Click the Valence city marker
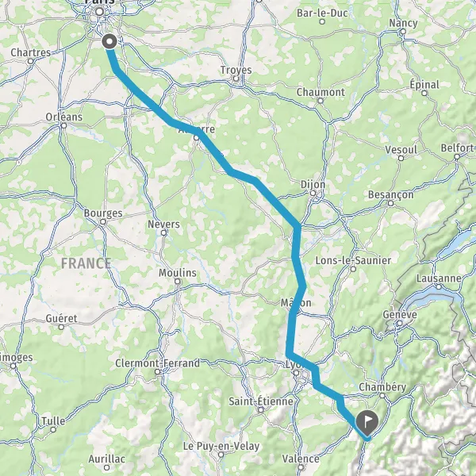Viewport: 476px width, 476px height. tap(301, 467)
